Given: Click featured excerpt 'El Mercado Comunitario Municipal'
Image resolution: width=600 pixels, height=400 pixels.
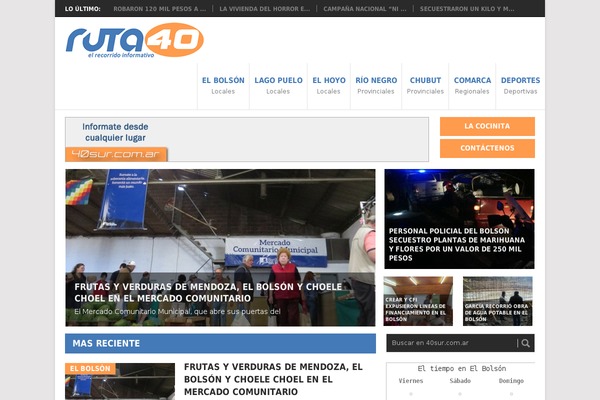Looking at the screenshot, I should (177, 312).
